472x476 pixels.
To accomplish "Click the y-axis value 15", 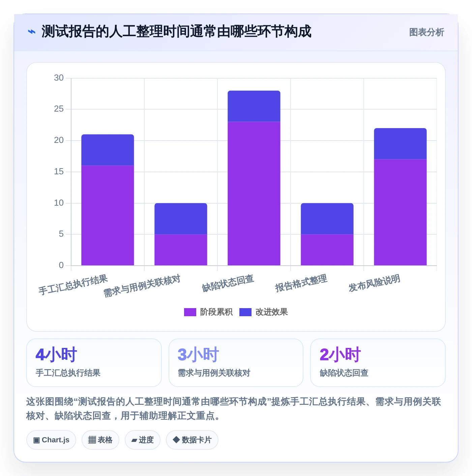I will click(x=59, y=172).
